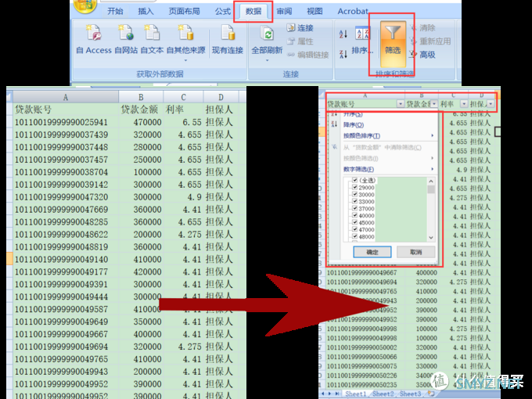Switch to Sheet2 tab
Image resolution: width=532 pixels, height=399 pixels.
[383, 394]
